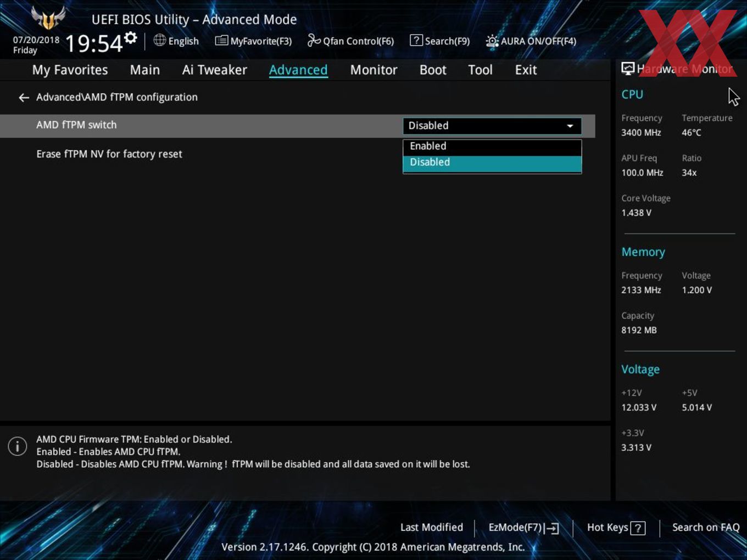
Task: Click the Ratio value 34x
Action: click(689, 173)
